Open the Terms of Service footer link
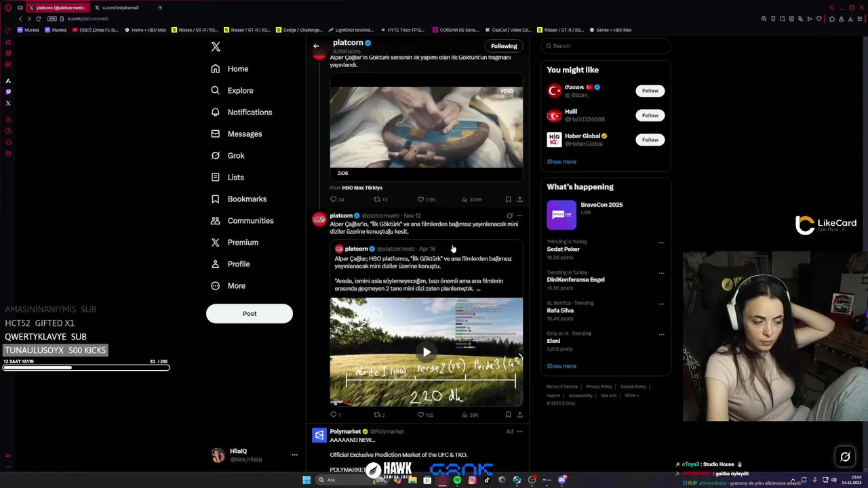The height and width of the screenshot is (488, 868). (562, 387)
